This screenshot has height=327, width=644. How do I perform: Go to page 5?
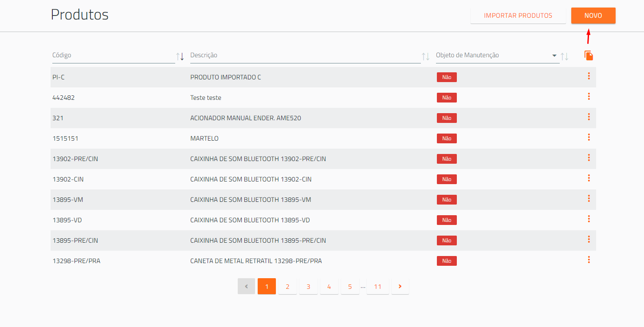tap(350, 286)
